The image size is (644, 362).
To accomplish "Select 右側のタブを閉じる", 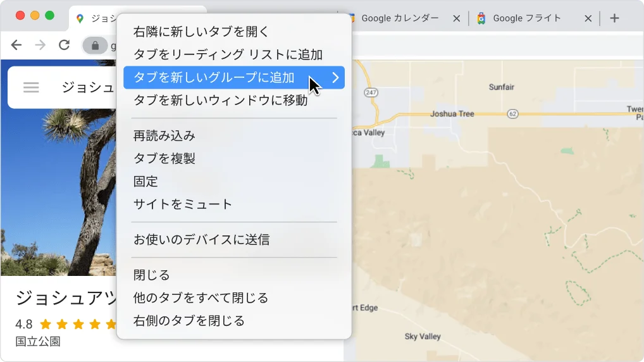I will [x=233, y=321].
